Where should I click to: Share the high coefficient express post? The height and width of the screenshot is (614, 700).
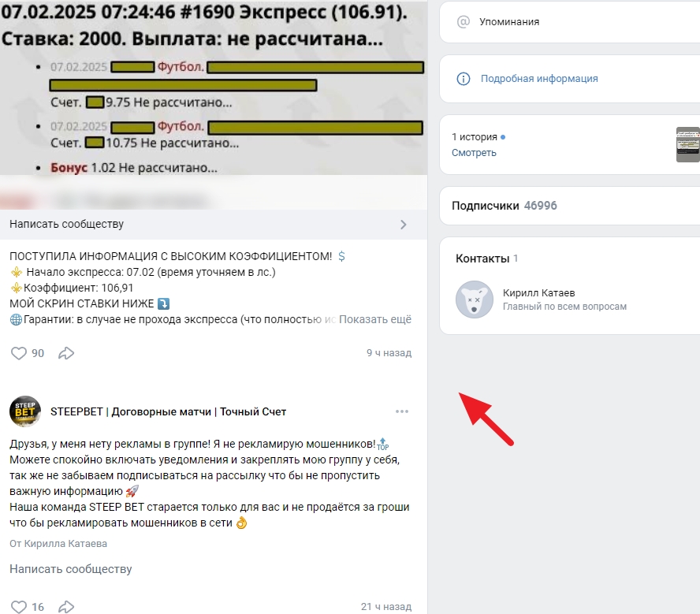(66, 353)
